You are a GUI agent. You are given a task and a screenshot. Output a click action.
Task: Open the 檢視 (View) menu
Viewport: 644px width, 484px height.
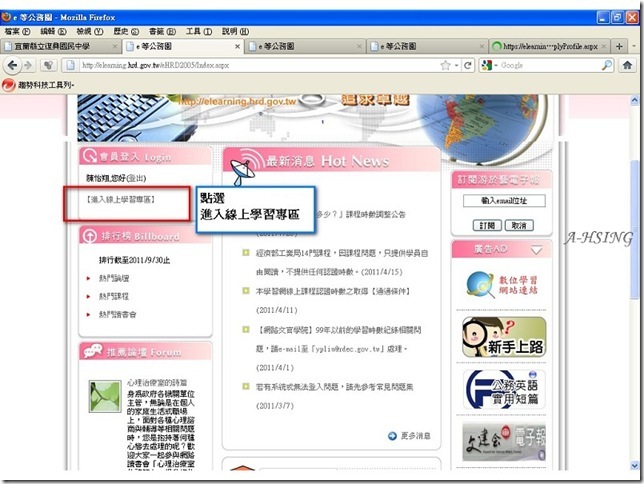pyautogui.click(x=90, y=31)
